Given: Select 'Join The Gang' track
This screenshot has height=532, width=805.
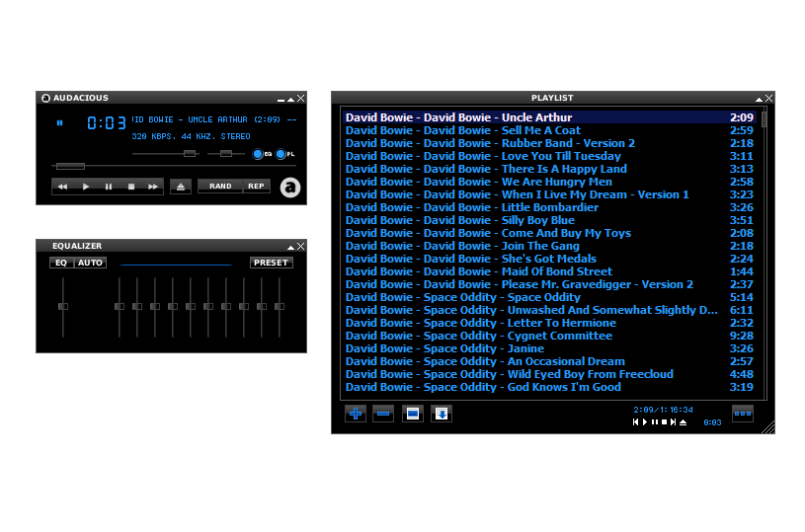Looking at the screenshot, I should pos(549,246).
